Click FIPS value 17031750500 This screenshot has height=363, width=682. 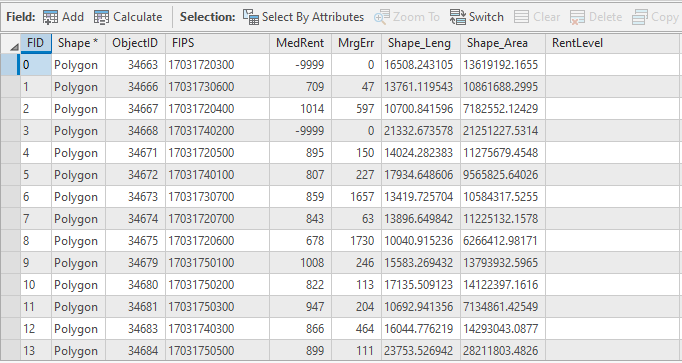point(201,351)
